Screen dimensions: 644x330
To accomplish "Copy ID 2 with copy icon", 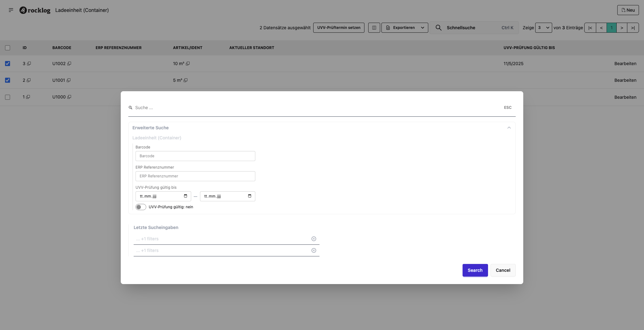I will 29,80.
